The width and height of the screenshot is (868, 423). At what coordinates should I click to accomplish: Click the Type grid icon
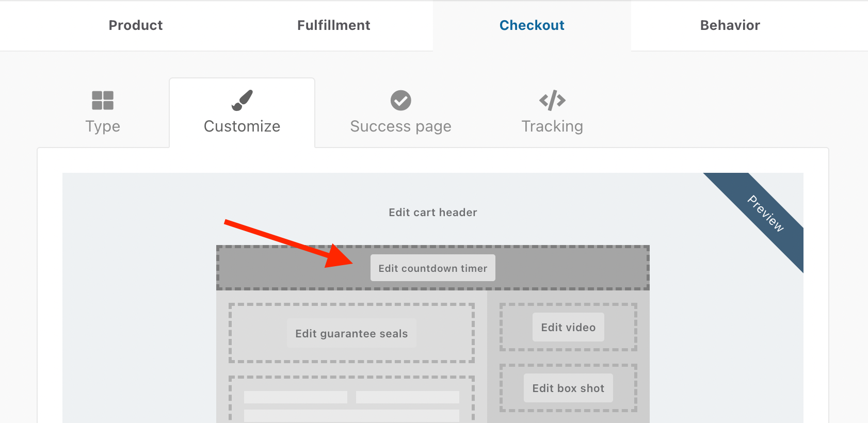pyautogui.click(x=103, y=101)
